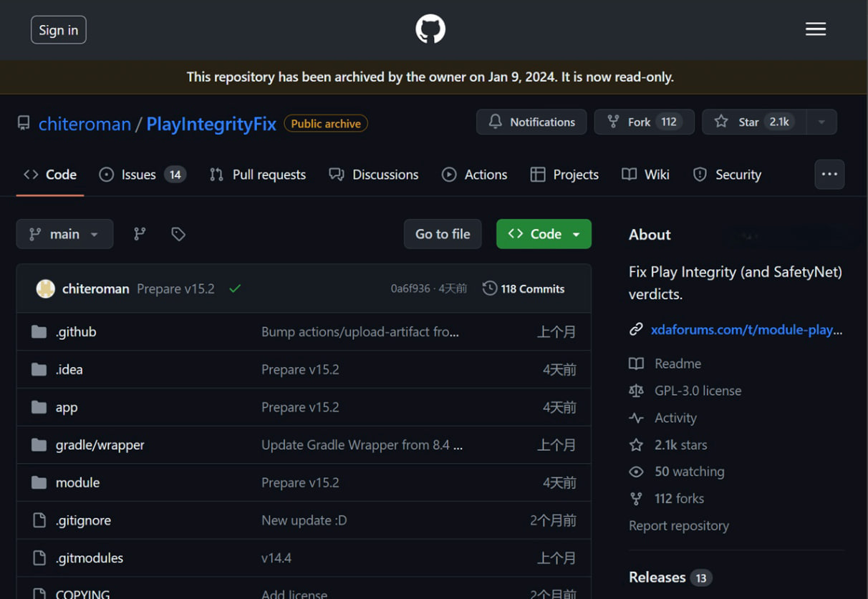This screenshot has height=599, width=868.
Task: Open the xdaforums.com link
Action: [746, 330]
